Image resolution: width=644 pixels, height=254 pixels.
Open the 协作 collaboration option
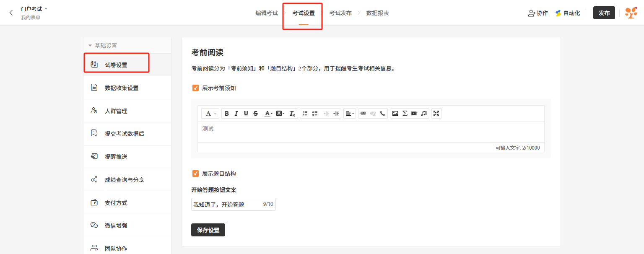[x=538, y=13]
